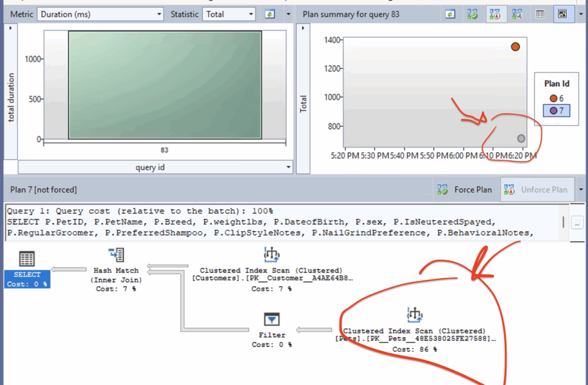
Task: Select the SELECT root node in plan
Action: pyautogui.click(x=27, y=258)
